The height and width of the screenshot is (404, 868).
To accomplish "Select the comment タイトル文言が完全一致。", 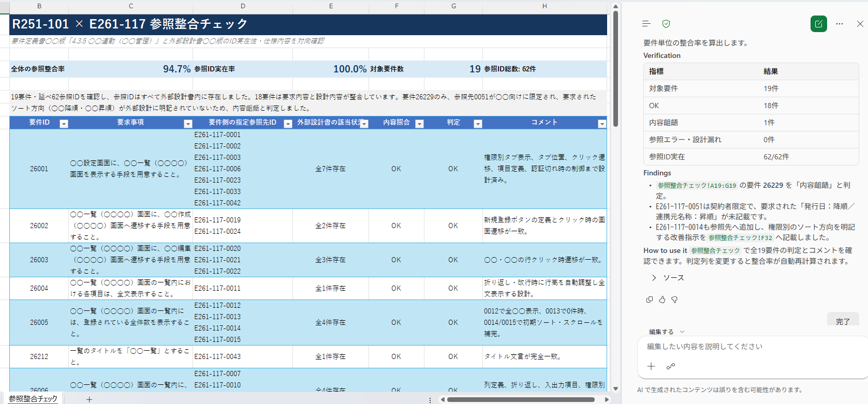I will point(545,356).
